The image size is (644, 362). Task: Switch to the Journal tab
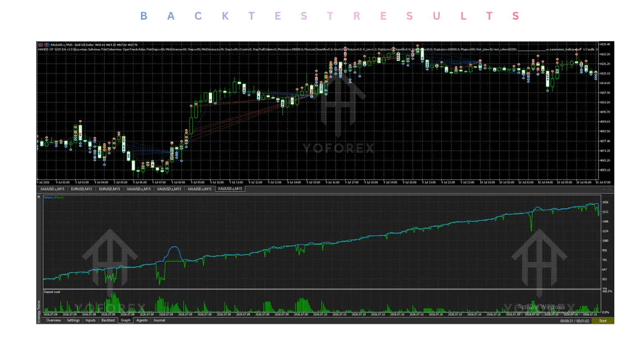point(159,320)
